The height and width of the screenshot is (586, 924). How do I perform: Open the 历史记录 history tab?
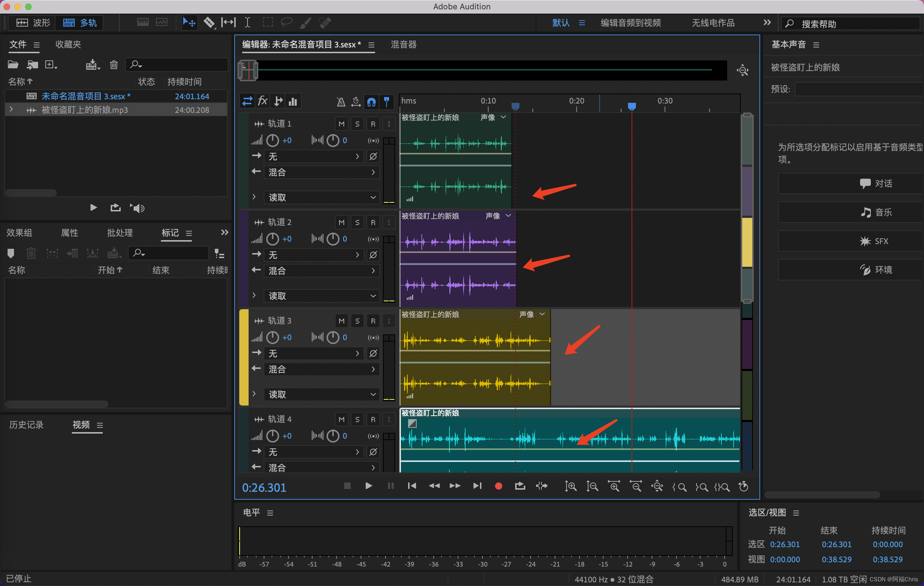pyautogui.click(x=26, y=424)
